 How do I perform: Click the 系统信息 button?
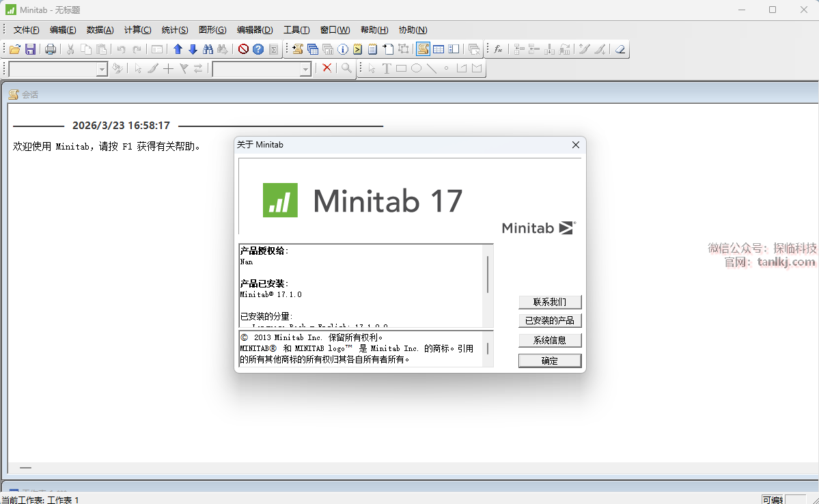550,340
